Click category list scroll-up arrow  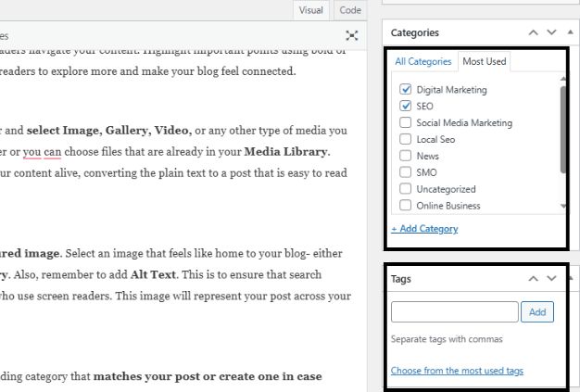563,79
